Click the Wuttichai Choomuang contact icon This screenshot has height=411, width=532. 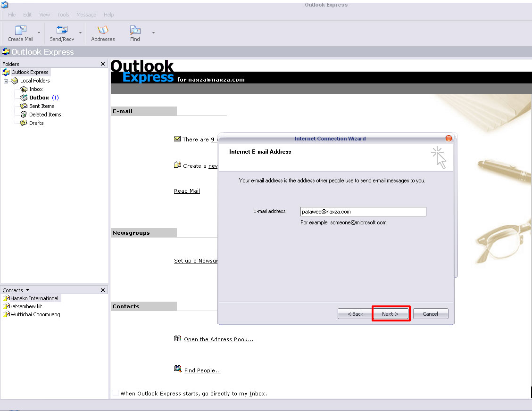point(6,314)
